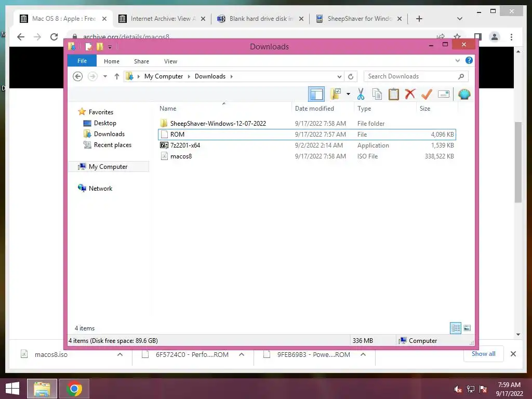
Task: Refresh the Downloads folder
Action: 351,77
